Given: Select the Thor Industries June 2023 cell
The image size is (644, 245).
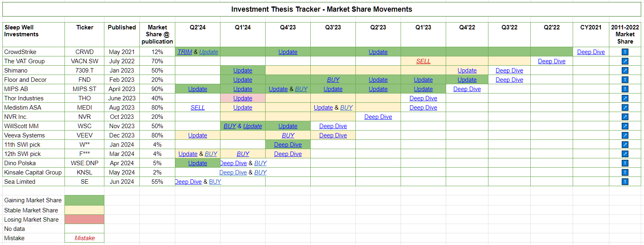Looking at the screenshot, I should point(122,98).
